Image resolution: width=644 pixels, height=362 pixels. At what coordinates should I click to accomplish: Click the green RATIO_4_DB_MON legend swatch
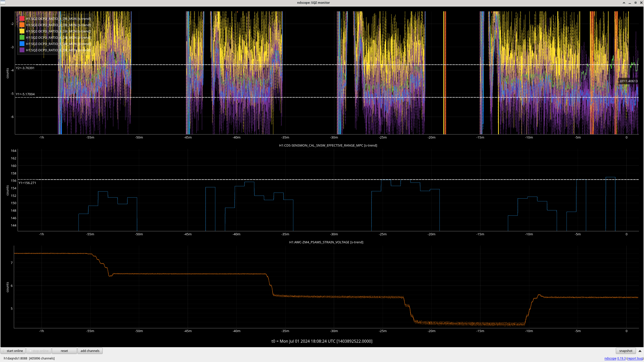click(22, 37)
